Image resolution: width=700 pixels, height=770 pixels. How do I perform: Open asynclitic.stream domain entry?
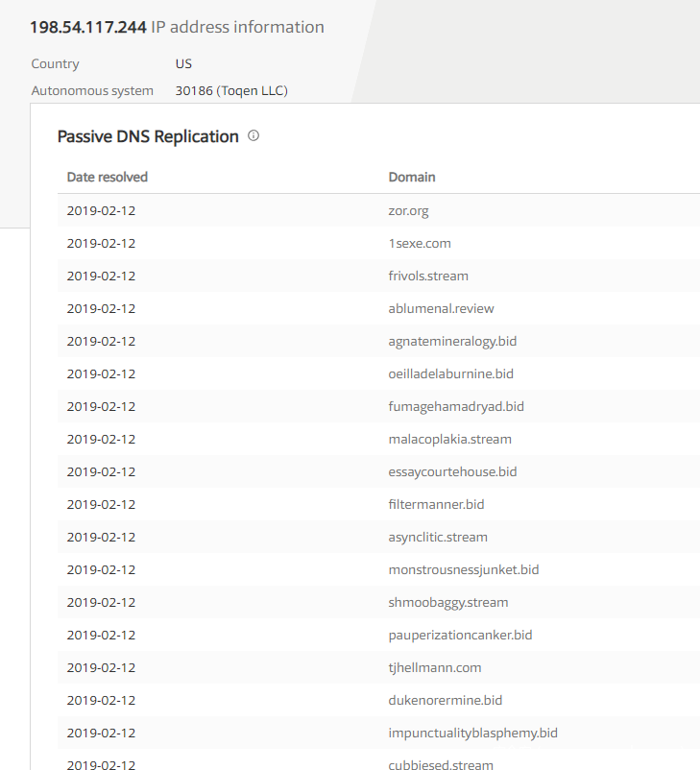(x=438, y=537)
